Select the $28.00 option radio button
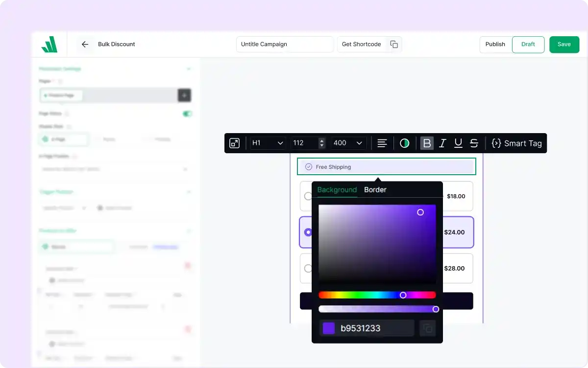 pyautogui.click(x=308, y=268)
